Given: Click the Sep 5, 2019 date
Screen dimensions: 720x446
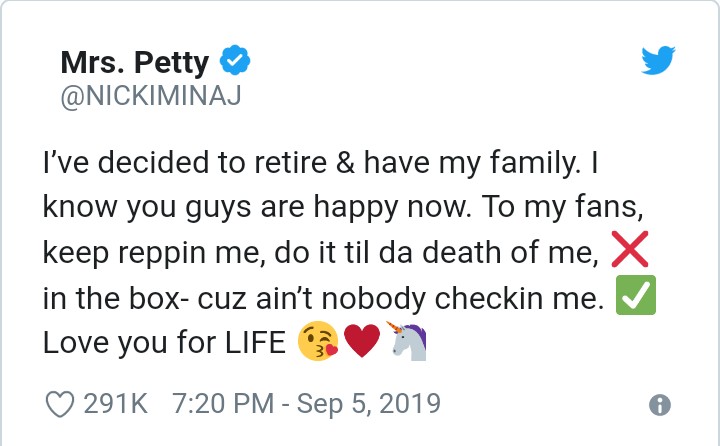Looking at the screenshot, I should [369, 404].
